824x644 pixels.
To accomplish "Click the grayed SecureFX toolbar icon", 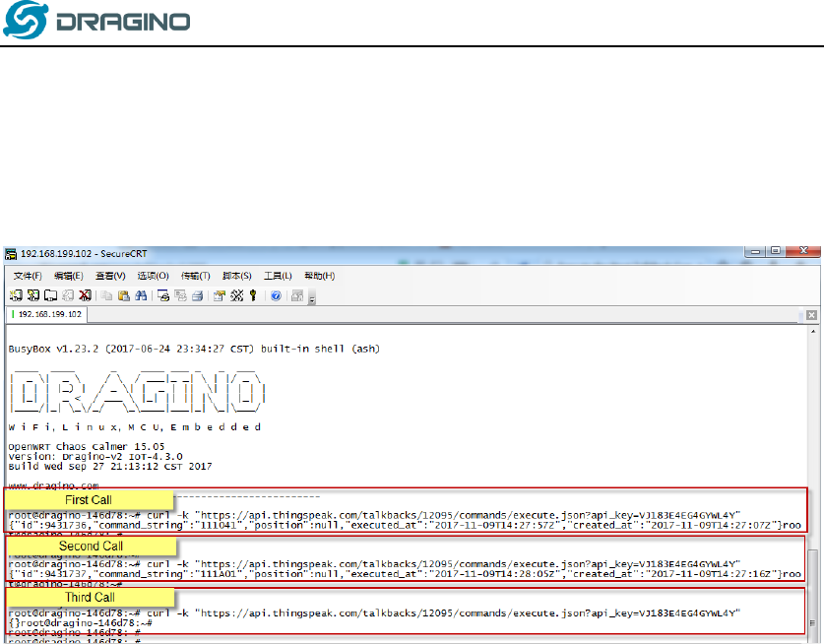I will 297,295.
